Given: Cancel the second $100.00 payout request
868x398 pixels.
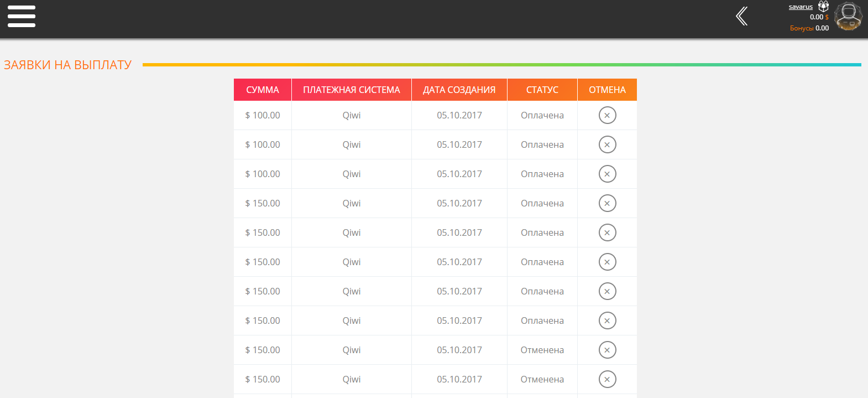Looking at the screenshot, I should coord(607,144).
